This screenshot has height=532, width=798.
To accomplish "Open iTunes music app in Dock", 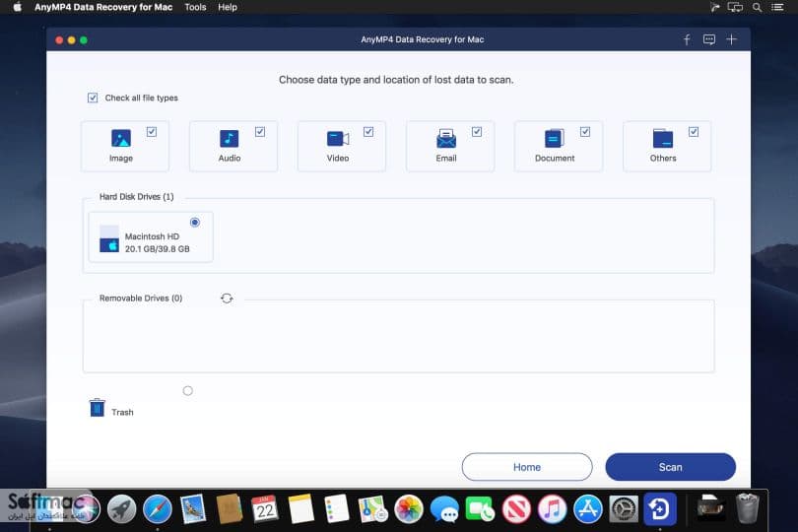I will point(552,508).
